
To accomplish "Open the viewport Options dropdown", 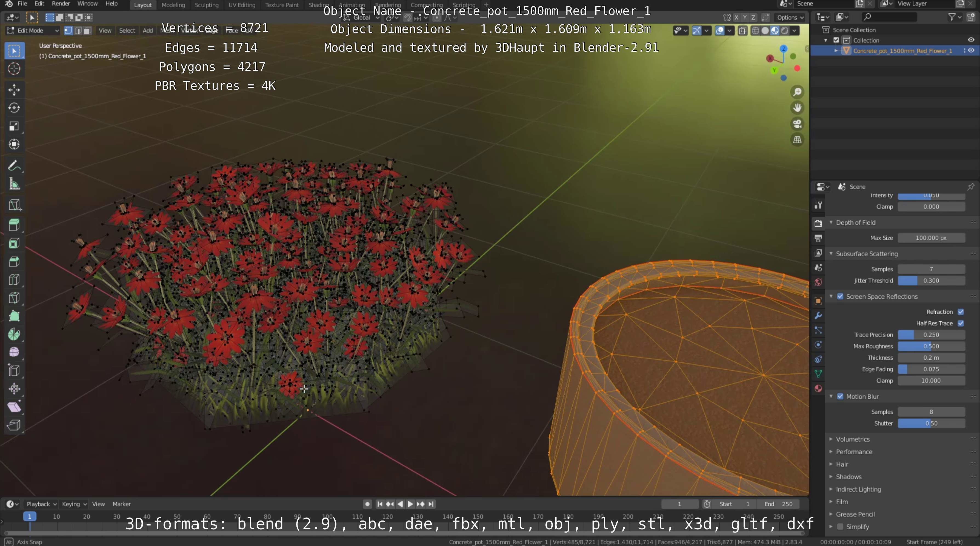I will pos(790,18).
